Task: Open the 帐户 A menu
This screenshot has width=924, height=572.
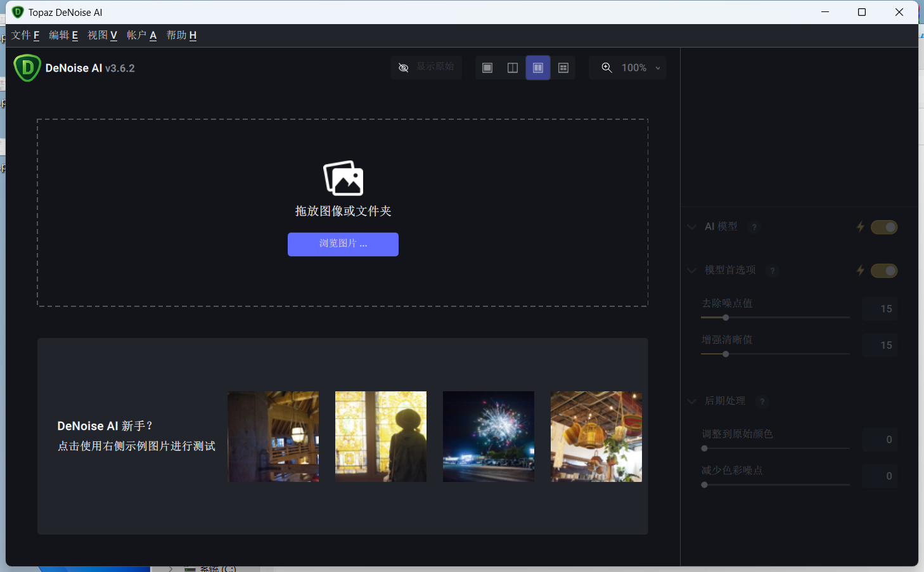Action: click(x=141, y=36)
